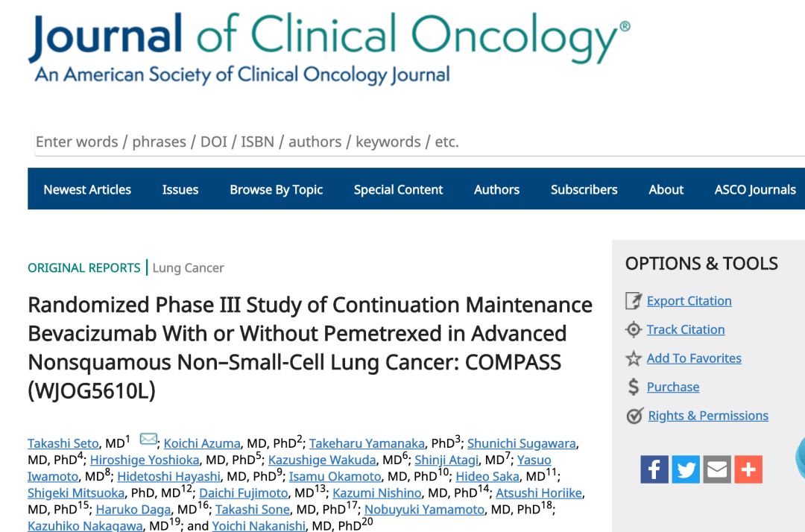This screenshot has width=805, height=532.
Task: Open the Rights & Permissions link
Action: 708,416
